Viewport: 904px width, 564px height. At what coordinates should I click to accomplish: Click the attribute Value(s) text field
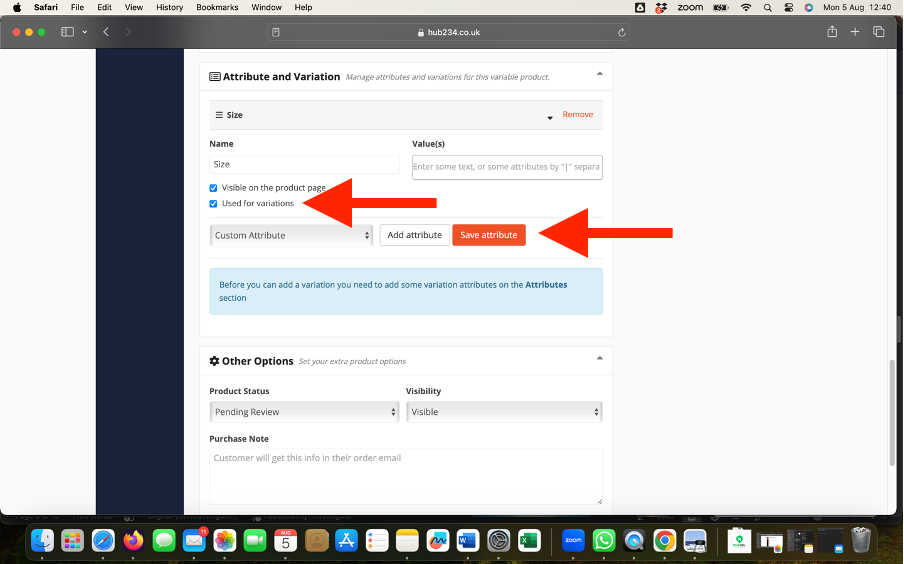point(507,167)
